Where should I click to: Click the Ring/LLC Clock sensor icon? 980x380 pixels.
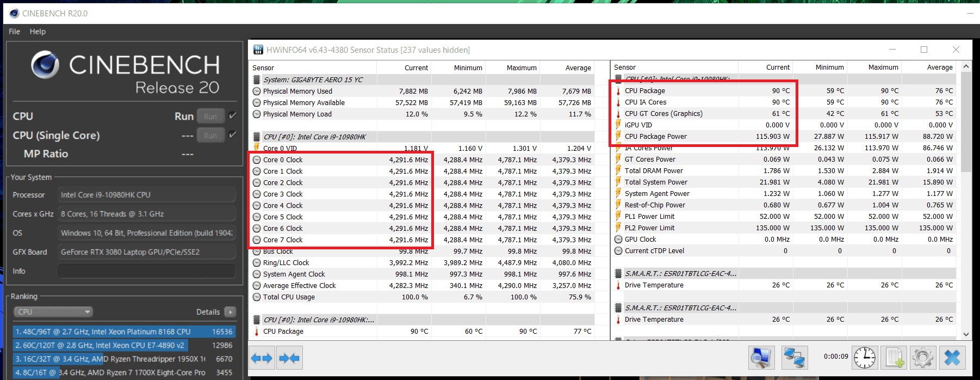pyautogui.click(x=257, y=263)
